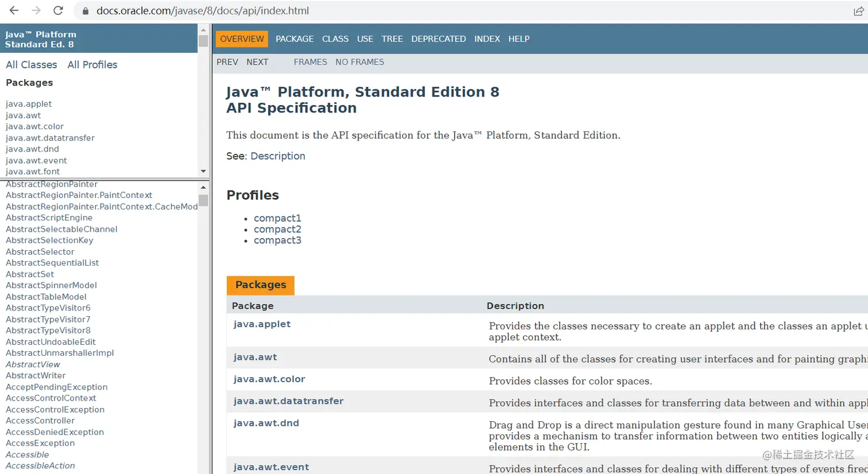Select java.applet in left package list
The width and height of the screenshot is (868, 474).
(29, 104)
